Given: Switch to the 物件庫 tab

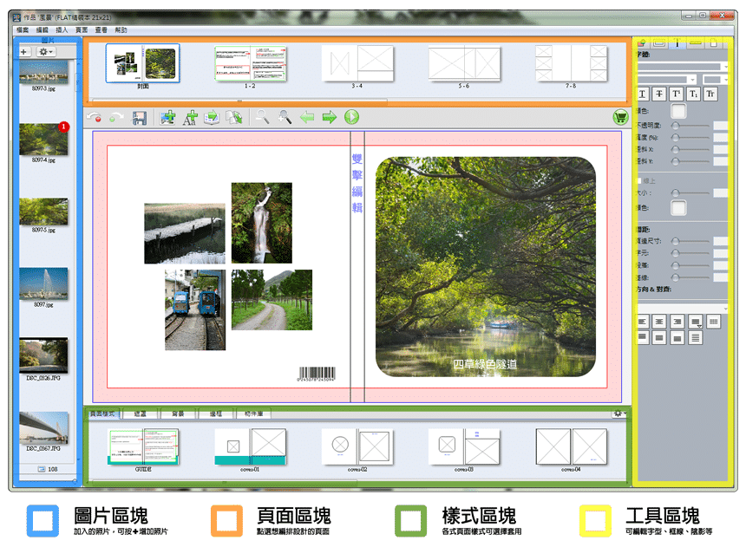Looking at the screenshot, I should tap(253, 413).
